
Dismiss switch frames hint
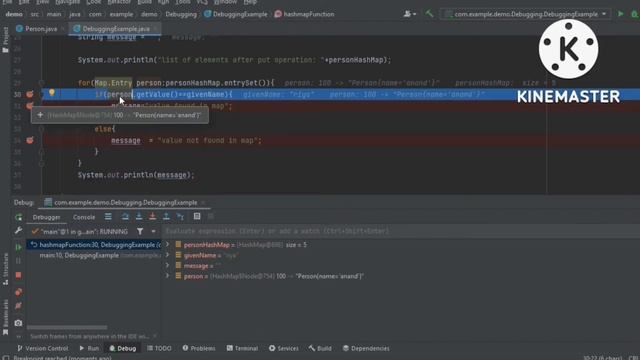tap(155, 336)
